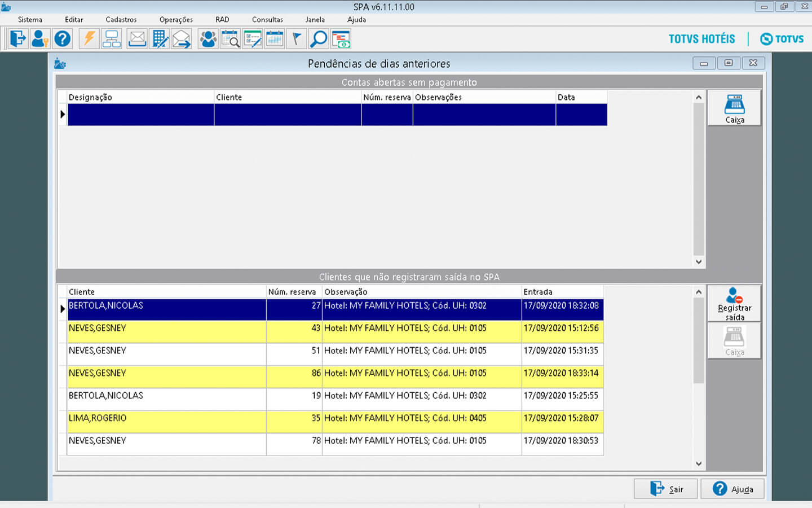Click the building with pencil icon
Image resolution: width=812 pixels, height=508 pixels.
(x=160, y=39)
